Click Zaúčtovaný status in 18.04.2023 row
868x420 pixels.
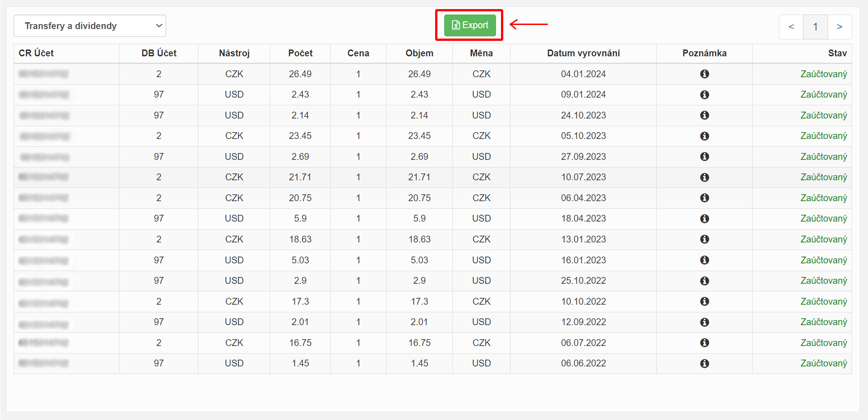(824, 218)
